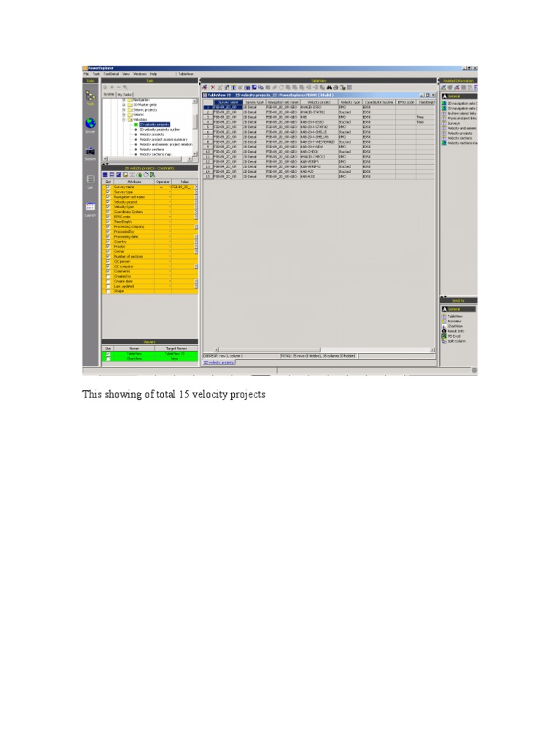Open the Session camera icon in sidebar
Image resolution: width=560 pixels, height=747 pixels.
pos(90,152)
